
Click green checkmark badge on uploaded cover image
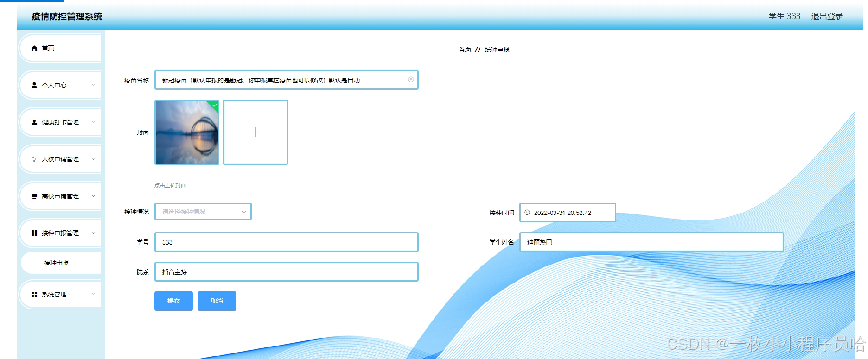click(214, 105)
